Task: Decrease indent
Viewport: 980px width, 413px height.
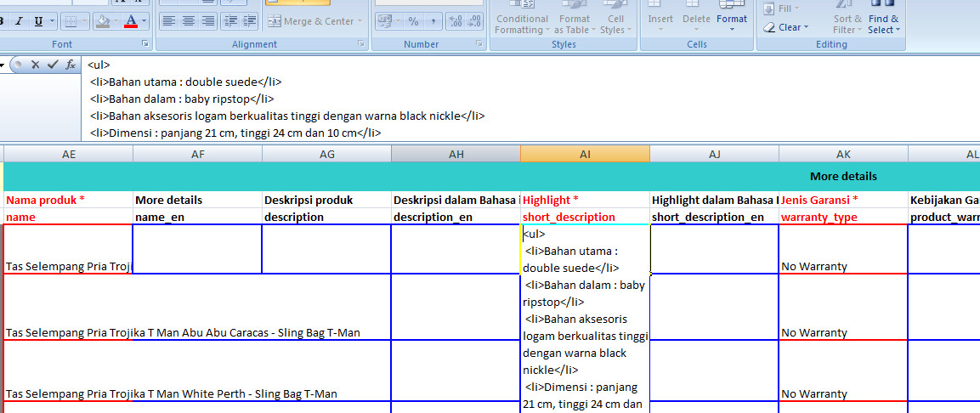Action: tap(230, 22)
